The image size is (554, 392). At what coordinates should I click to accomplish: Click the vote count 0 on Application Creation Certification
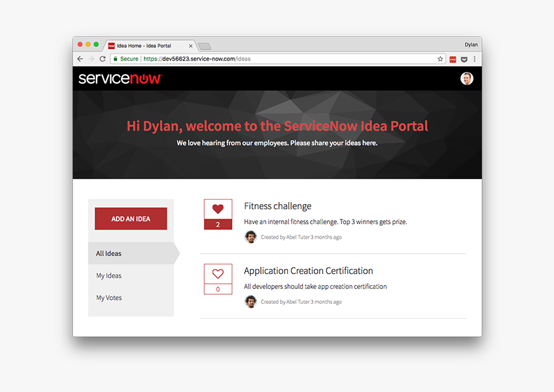coord(218,289)
